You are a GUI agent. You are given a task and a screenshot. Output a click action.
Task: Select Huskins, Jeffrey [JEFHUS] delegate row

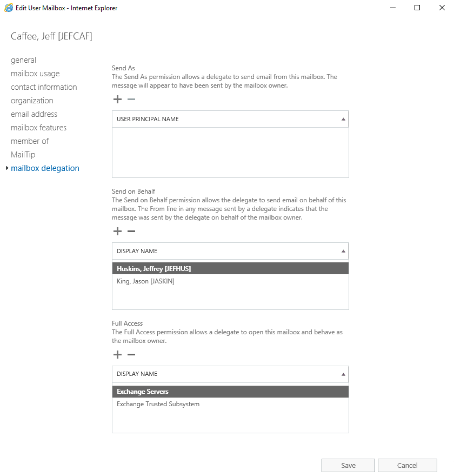pyautogui.click(x=230, y=269)
